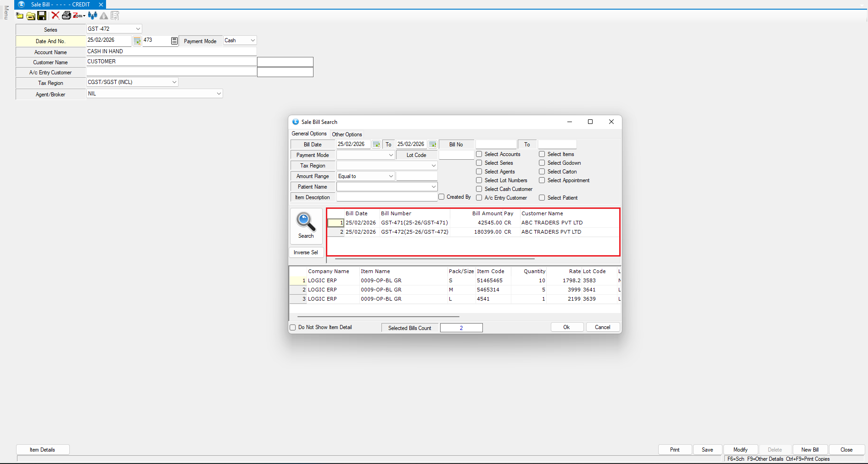The height and width of the screenshot is (464, 868).
Task: Click the Inverse Sel button
Action: tap(306, 252)
